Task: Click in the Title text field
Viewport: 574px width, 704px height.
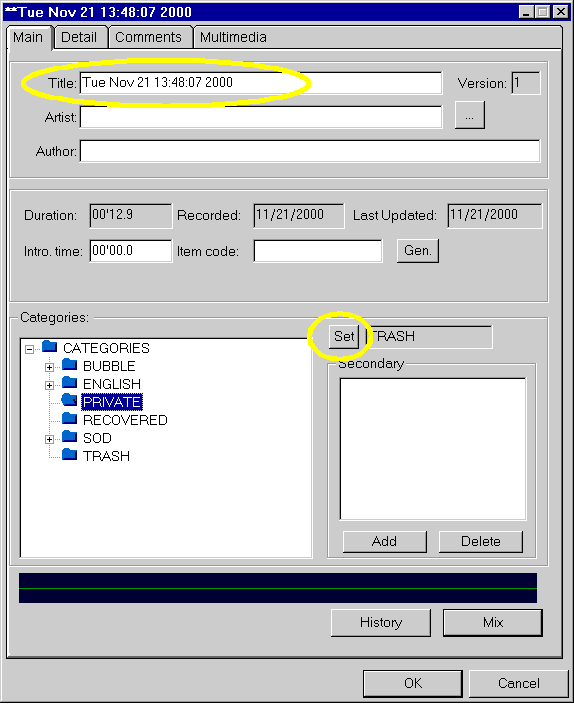Action: (x=261, y=83)
